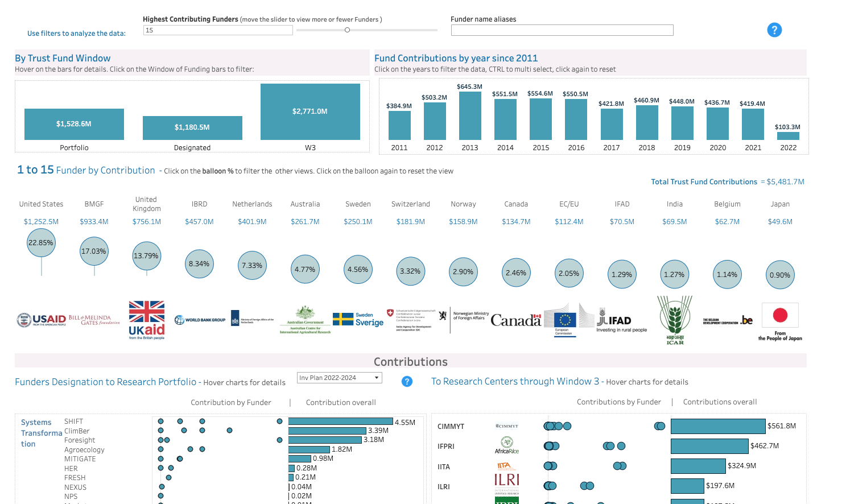846x504 pixels.
Task: Click the UKaid British flag logo
Action: pyautogui.click(x=147, y=320)
